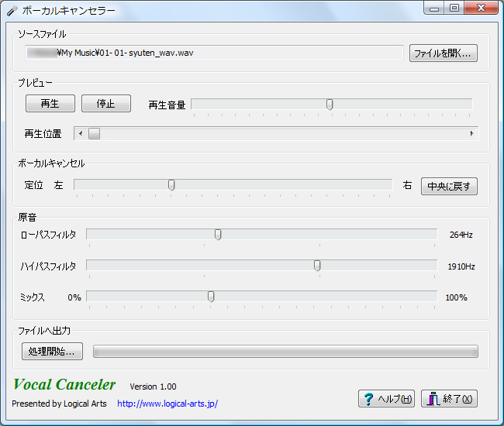Click the 再生位置 scrollbar thumb

[x=94, y=133]
